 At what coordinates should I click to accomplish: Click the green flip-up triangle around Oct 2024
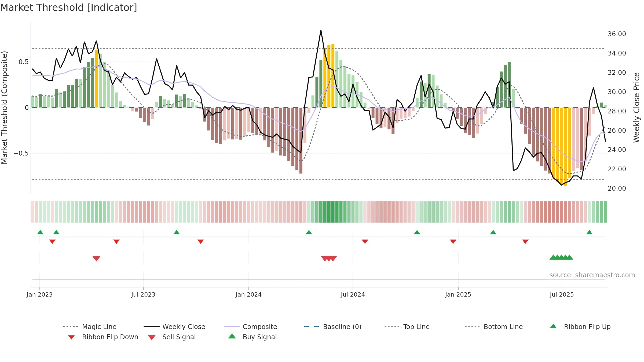[x=417, y=232]
